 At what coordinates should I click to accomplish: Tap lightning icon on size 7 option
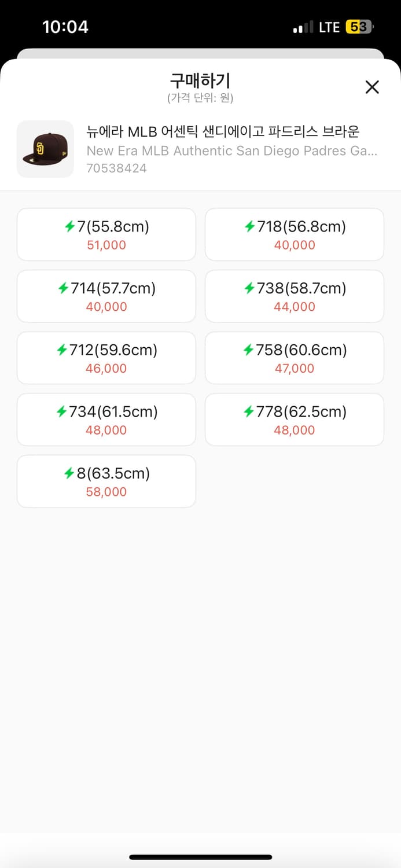(x=70, y=227)
